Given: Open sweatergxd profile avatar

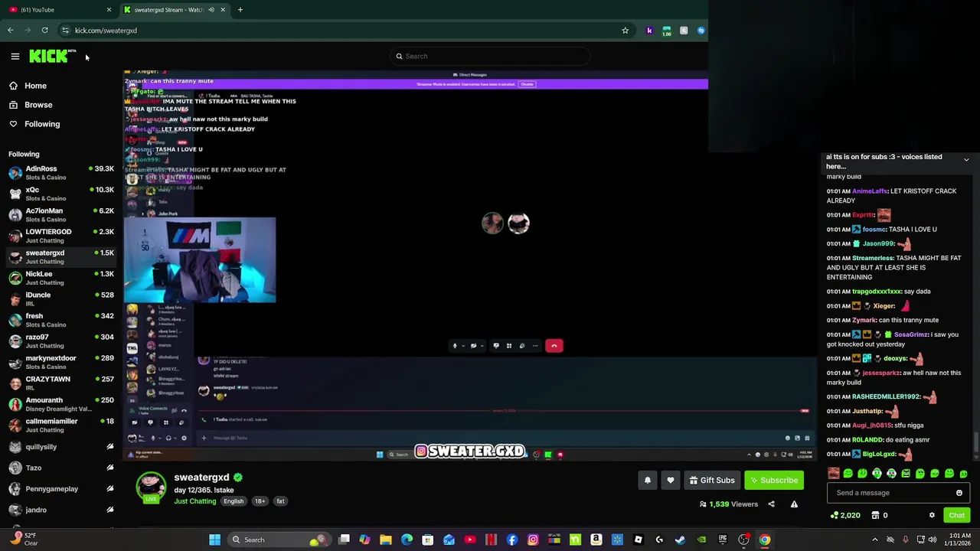Looking at the screenshot, I should (151, 487).
